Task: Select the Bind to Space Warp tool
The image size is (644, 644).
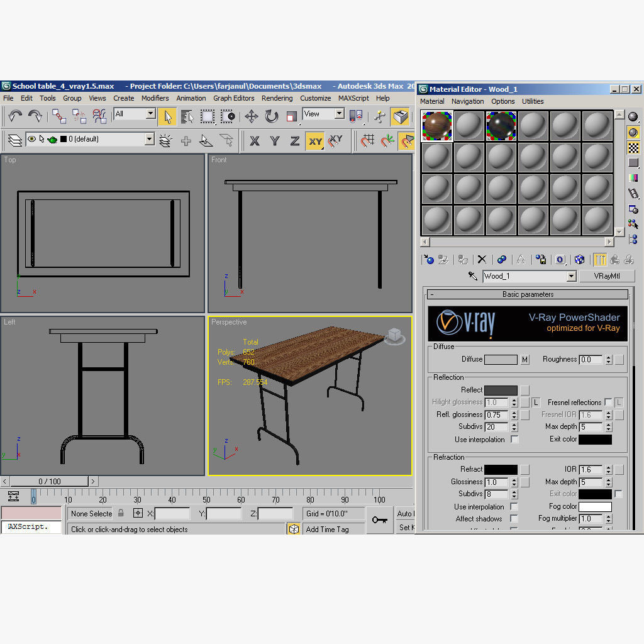Action: tap(99, 116)
